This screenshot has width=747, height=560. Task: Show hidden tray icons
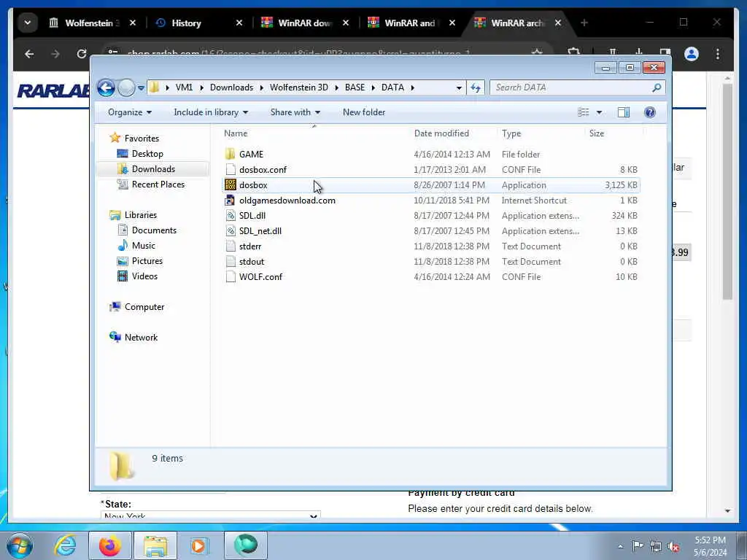[620, 546]
